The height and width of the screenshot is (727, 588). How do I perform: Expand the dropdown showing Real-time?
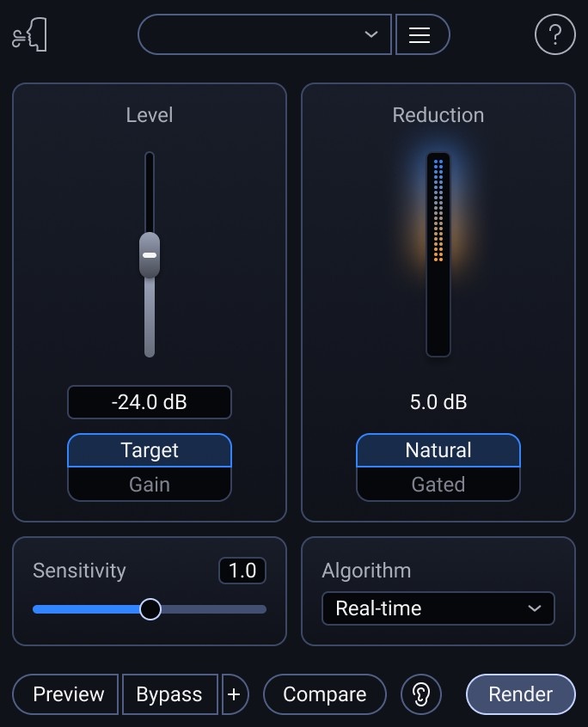coord(438,608)
